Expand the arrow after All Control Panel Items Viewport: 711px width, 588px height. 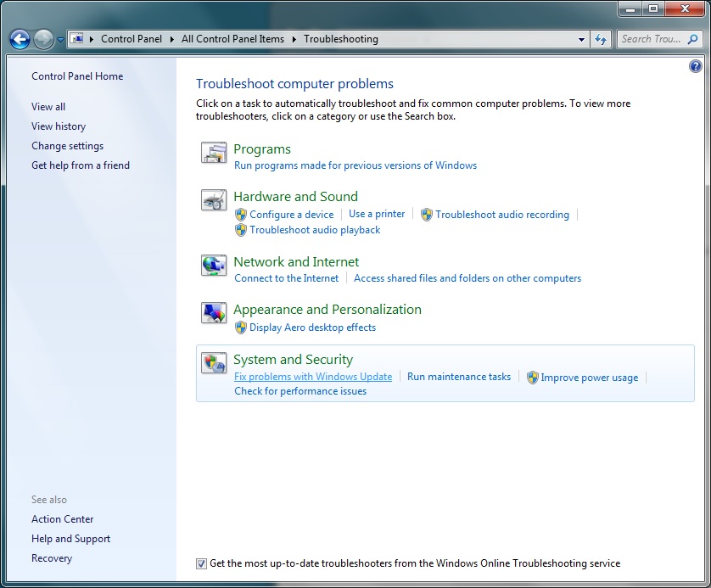[x=294, y=39]
